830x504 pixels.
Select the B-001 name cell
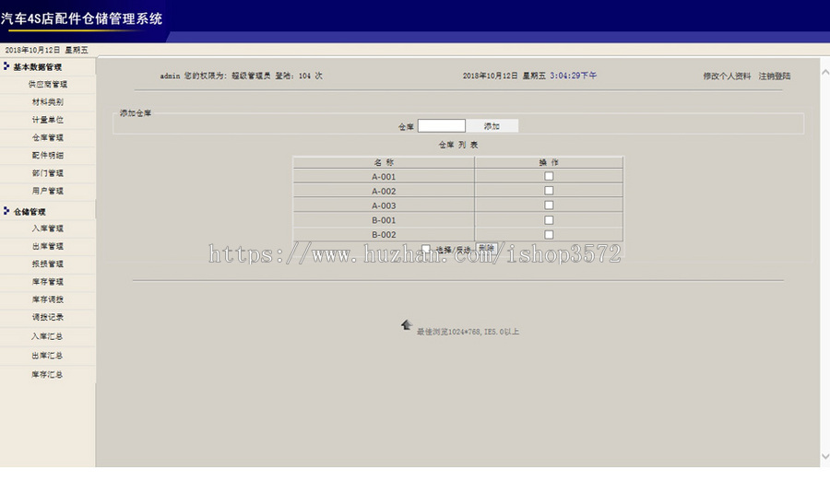[384, 220]
